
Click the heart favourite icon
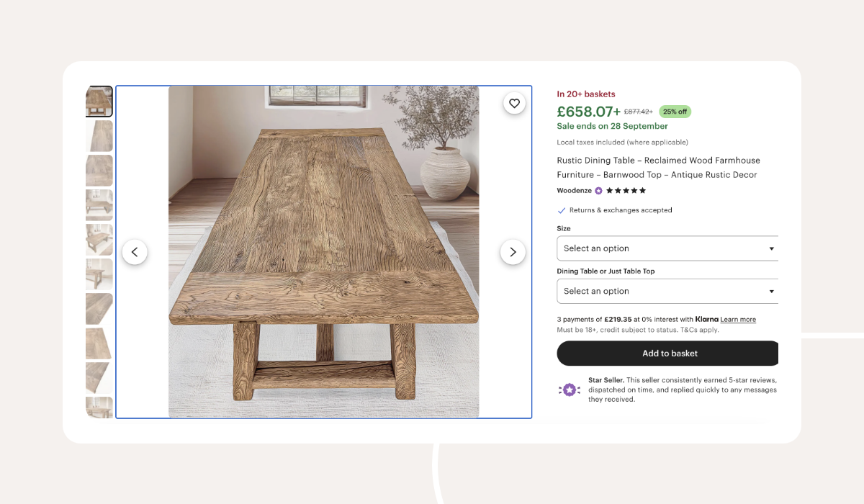point(514,104)
